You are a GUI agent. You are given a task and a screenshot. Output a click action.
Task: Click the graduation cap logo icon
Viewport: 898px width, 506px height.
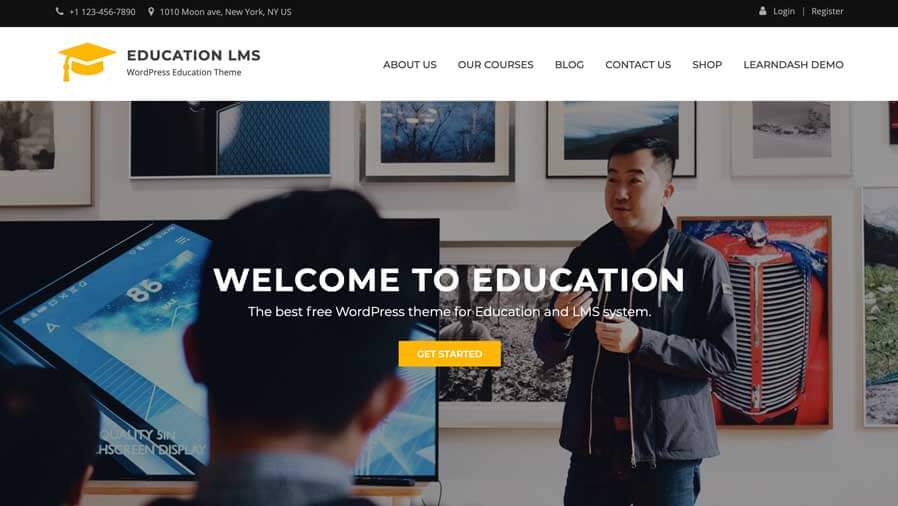(87, 62)
